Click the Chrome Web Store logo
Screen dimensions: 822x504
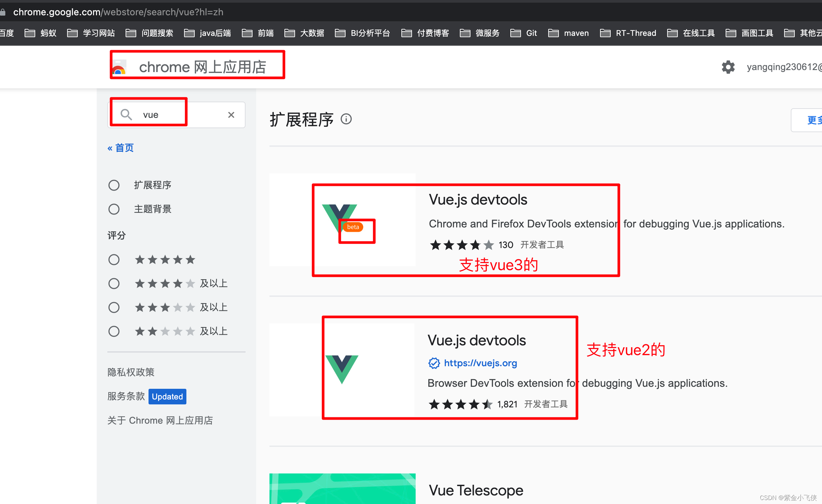[118, 67]
